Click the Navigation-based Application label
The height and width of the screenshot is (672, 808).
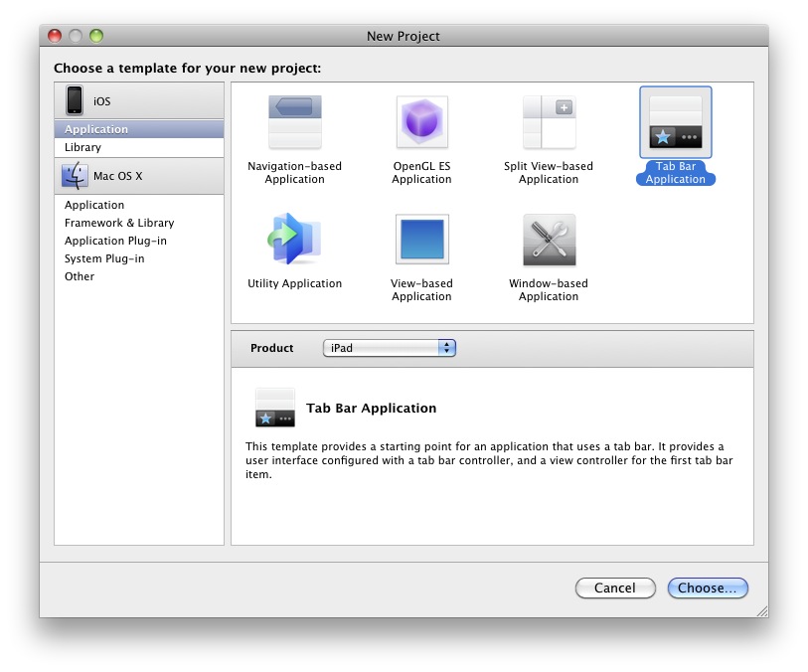coord(295,173)
